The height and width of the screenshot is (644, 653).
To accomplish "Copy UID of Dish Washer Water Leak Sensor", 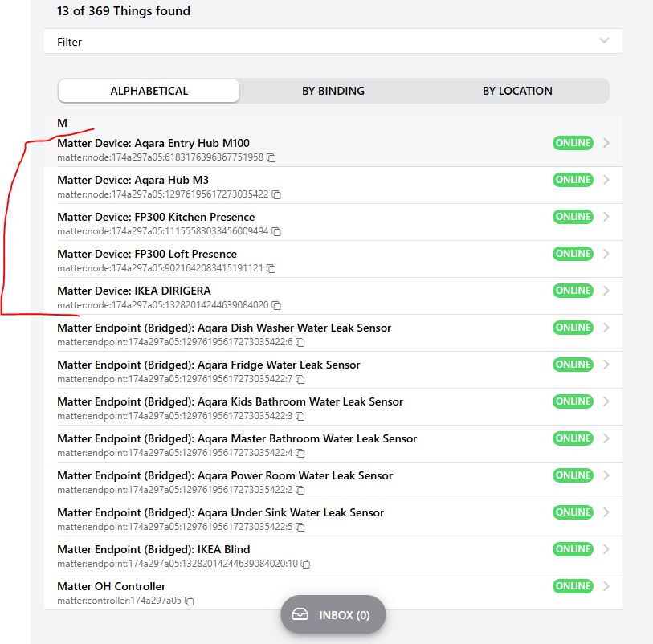I will click(300, 342).
